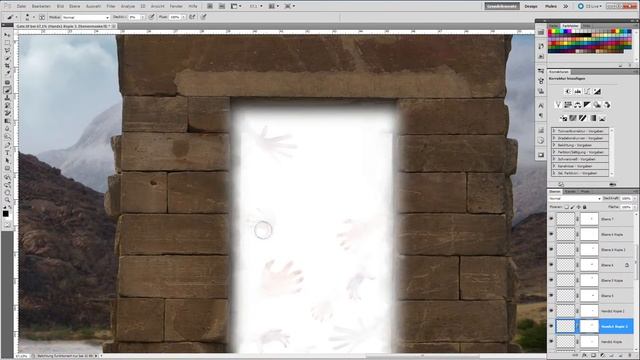Select the Crop tool

click(x=7, y=66)
